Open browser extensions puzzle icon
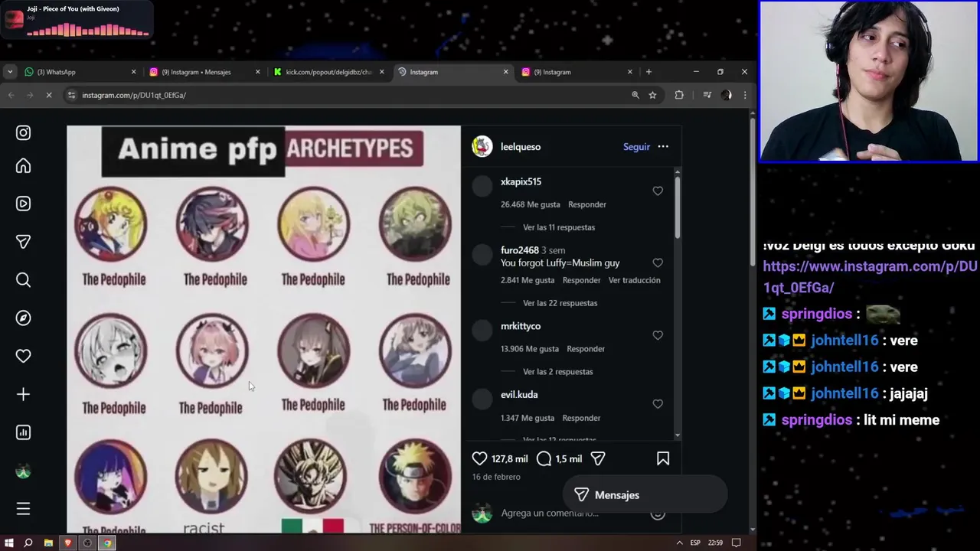Image resolution: width=980 pixels, height=551 pixels. tap(679, 95)
